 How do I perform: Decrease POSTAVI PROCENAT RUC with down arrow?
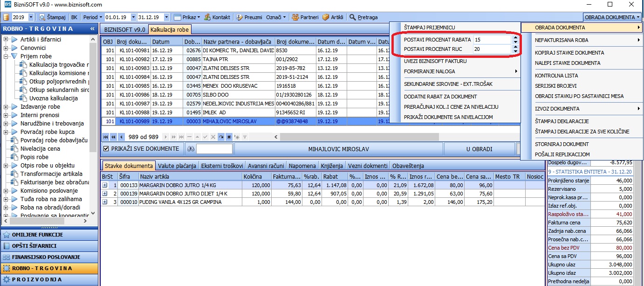pyautogui.click(x=515, y=51)
